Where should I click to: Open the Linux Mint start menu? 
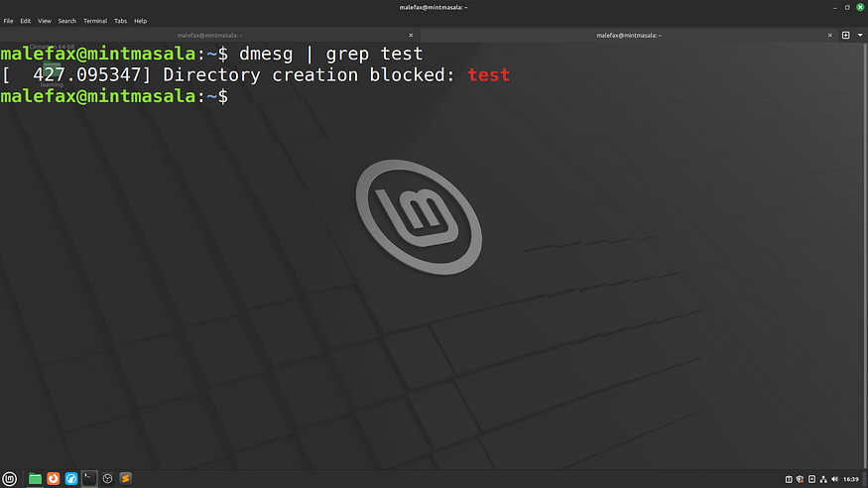coord(9,479)
